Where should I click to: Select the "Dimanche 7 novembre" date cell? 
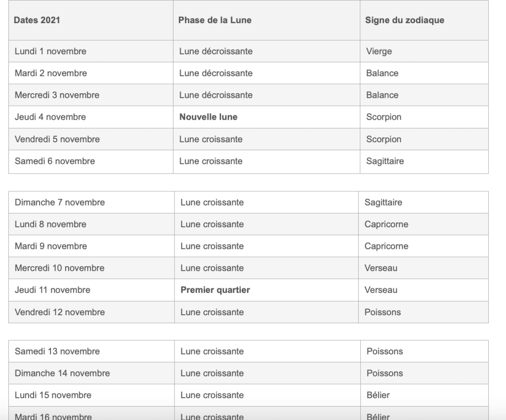pyautogui.click(x=60, y=202)
